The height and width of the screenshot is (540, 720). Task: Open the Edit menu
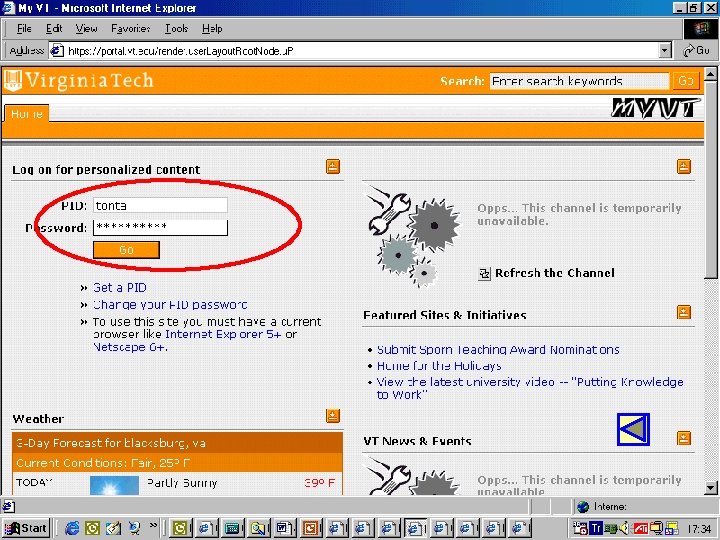54,28
